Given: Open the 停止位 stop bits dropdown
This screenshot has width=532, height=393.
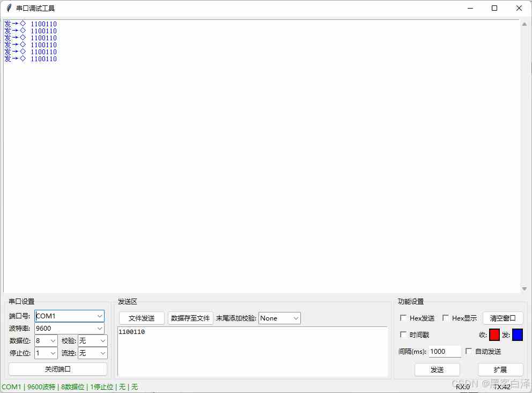Looking at the screenshot, I should point(53,353).
